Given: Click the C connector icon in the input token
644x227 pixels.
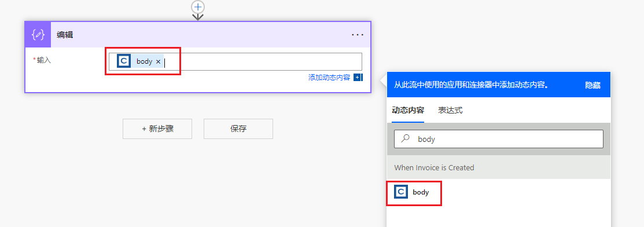Looking at the screenshot, I should coord(124,61).
